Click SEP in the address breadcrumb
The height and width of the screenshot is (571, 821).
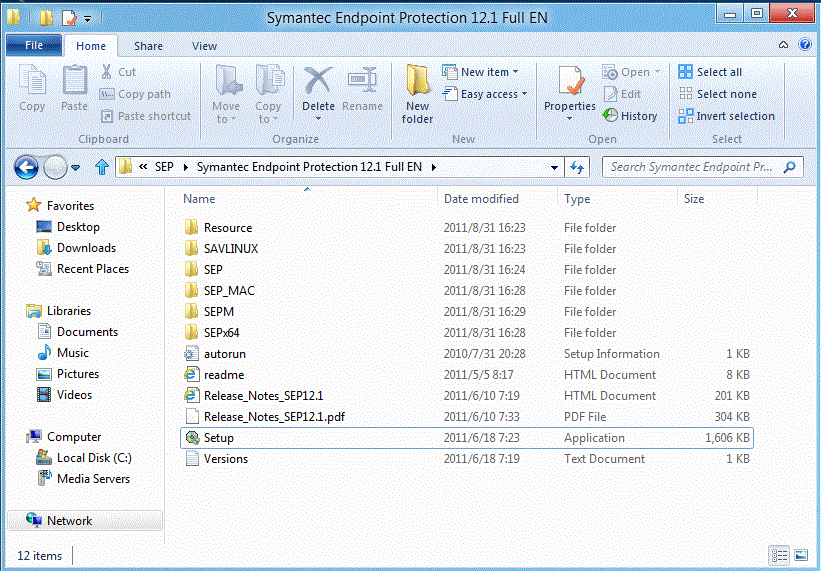click(x=164, y=167)
